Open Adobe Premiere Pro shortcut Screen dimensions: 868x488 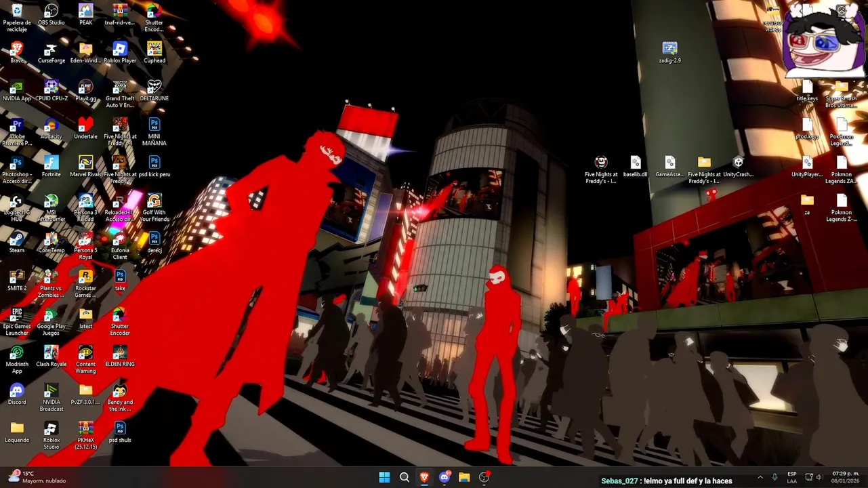point(17,131)
